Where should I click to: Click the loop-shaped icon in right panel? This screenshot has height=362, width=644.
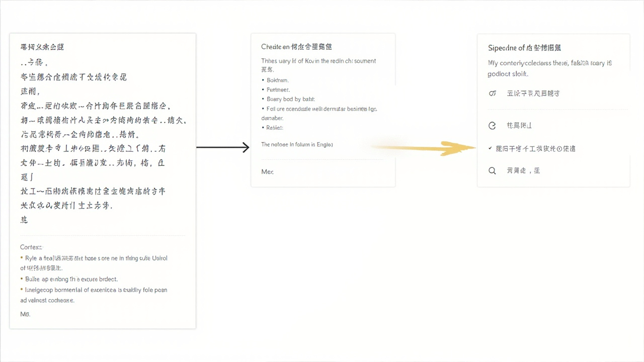(x=493, y=94)
